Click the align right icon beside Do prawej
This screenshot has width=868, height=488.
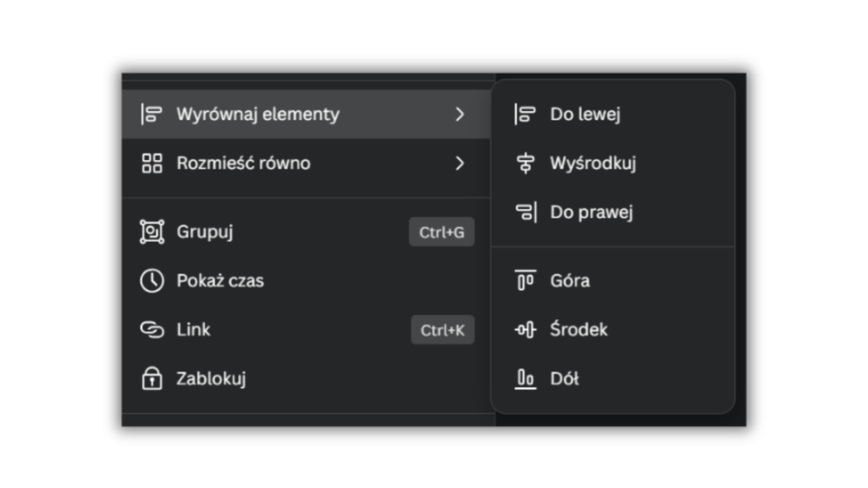click(526, 213)
